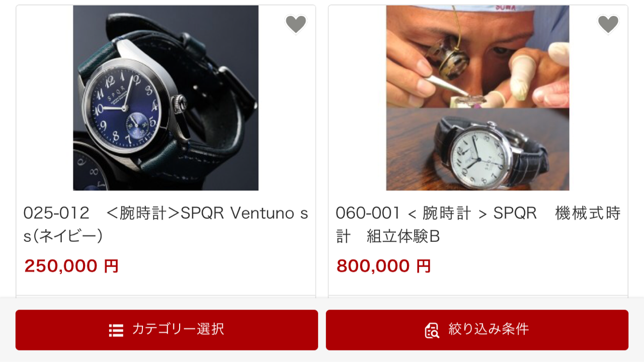Open the navy SPQR watch photo
The height and width of the screenshot is (362, 644).
pos(166,98)
